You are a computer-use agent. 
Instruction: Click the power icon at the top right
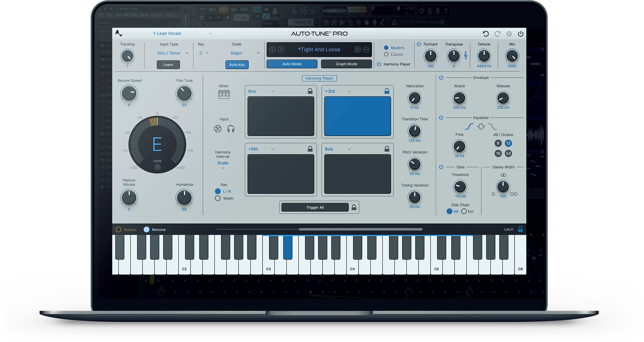[x=521, y=34]
